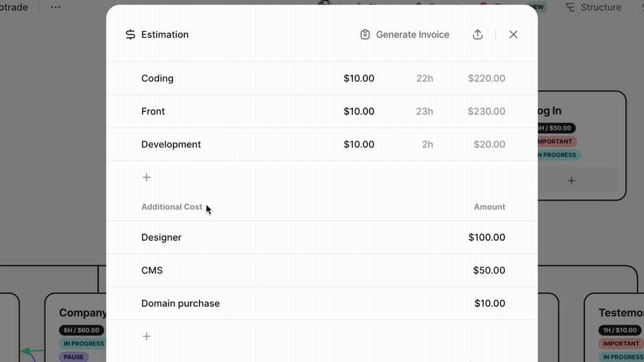Edit the Domain purchase amount $10.00

coord(490,304)
